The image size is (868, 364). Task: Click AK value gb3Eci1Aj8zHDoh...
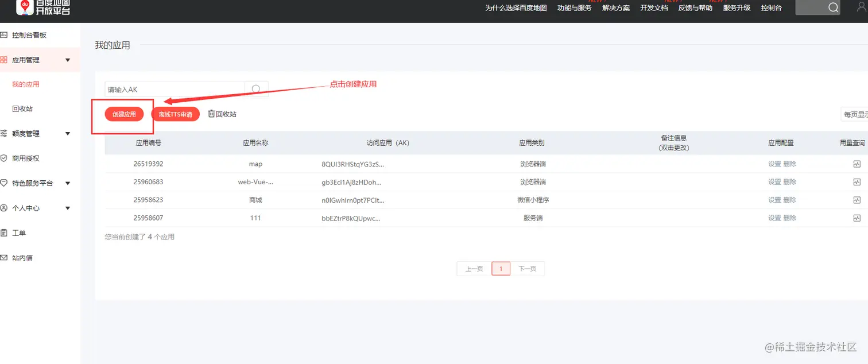[351, 182]
